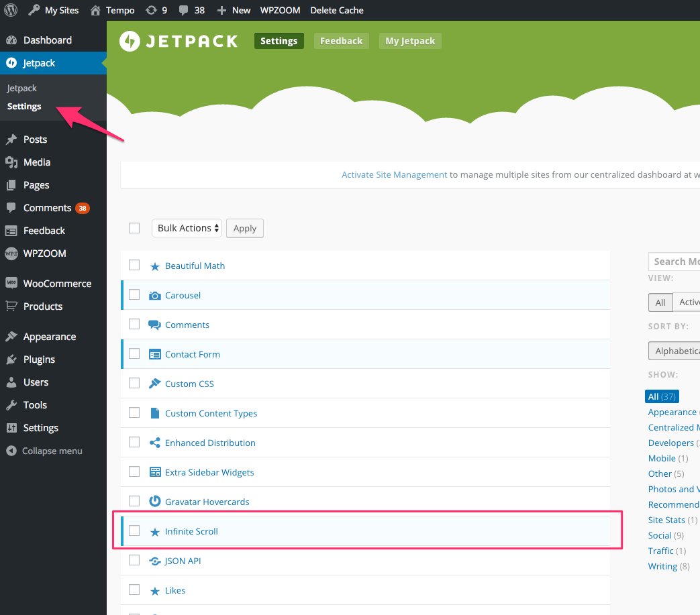The height and width of the screenshot is (615, 700).
Task: Toggle the select-all checkbox beside Bulk Actions
Action: coord(134,228)
